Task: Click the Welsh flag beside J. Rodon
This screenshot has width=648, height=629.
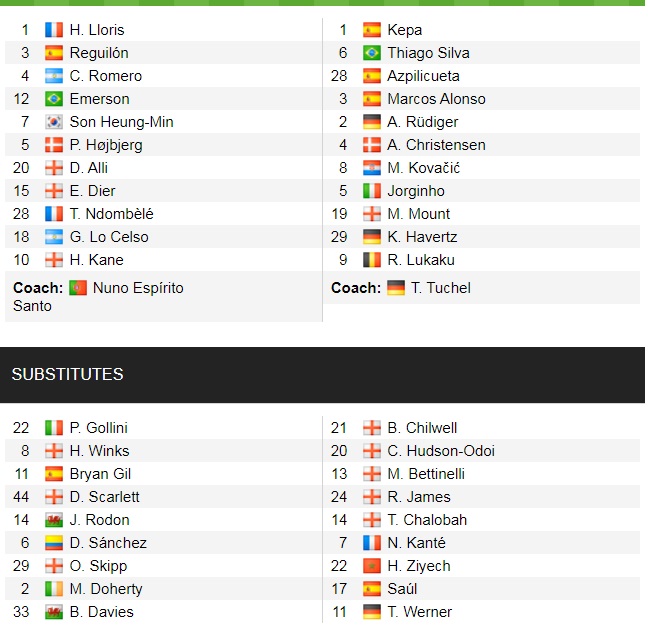Action: click(54, 520)
